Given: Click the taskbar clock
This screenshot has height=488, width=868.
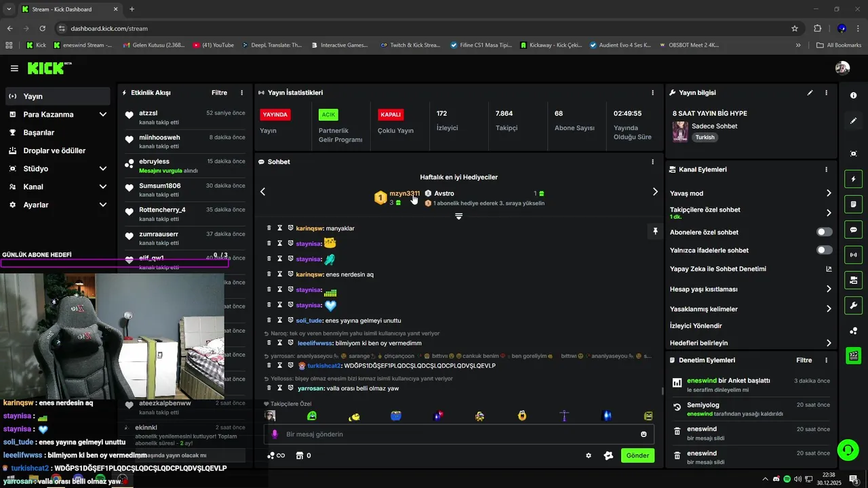Looking at the screenshot, I should tap(829, 479).
